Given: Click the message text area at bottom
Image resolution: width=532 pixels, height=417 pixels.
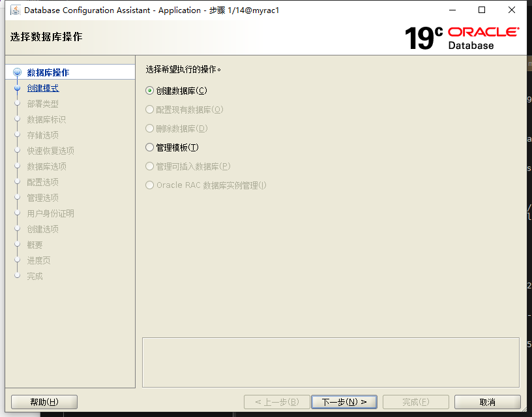Looking at the screenshot, I should 331,362.
